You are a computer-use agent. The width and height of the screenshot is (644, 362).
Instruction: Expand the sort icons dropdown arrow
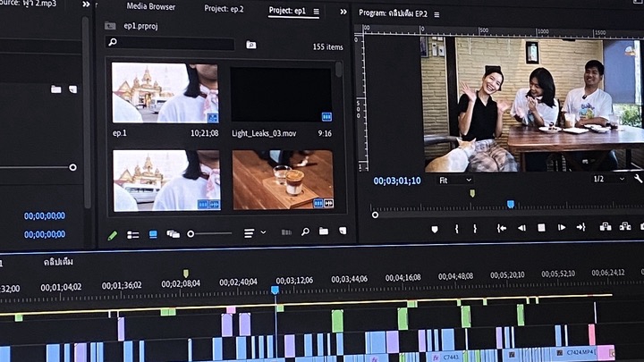[x=263, y=233]
